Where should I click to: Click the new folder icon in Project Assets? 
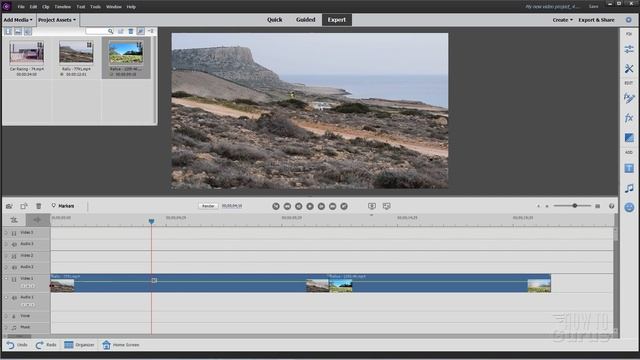coord(120,31)
